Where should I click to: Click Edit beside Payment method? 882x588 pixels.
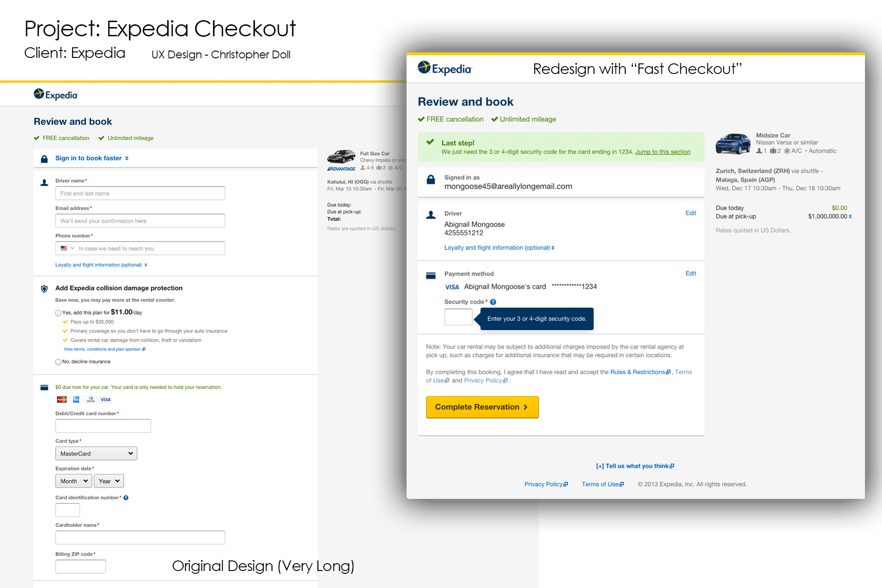coord(691,273)
